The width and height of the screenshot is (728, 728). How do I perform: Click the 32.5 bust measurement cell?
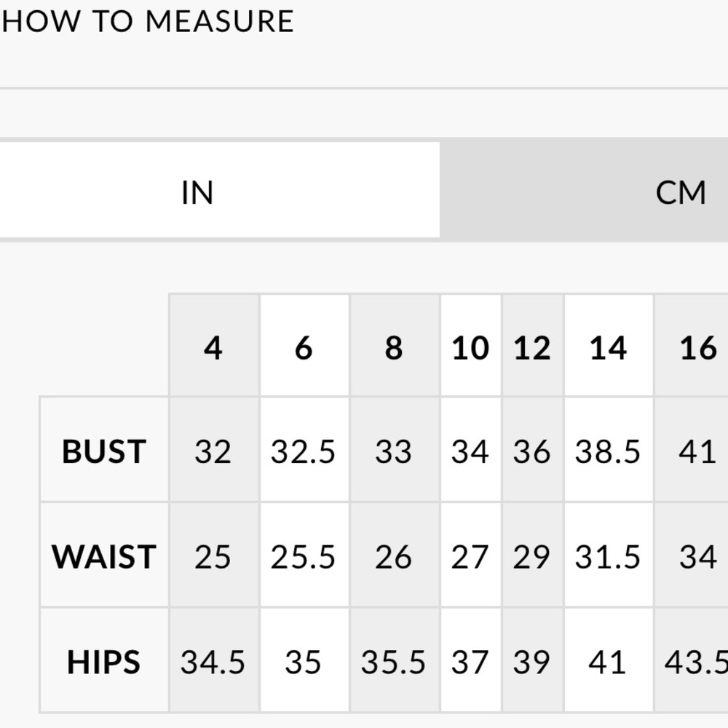click(x=304, y=449)
